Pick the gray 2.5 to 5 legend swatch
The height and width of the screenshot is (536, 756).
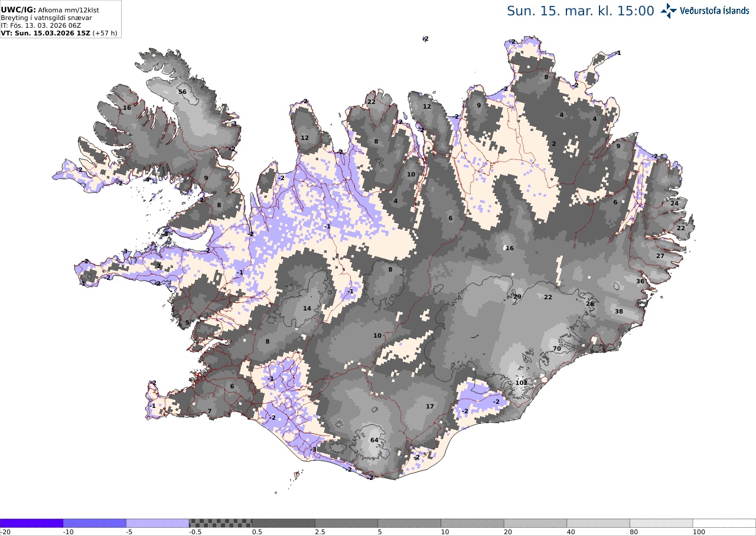(x=347, y=523)
